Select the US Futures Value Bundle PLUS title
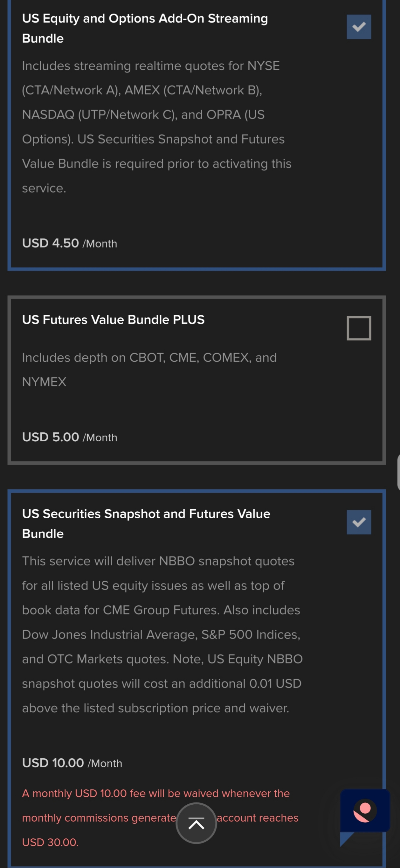Image resolution: width=400 pixels, height=868 pixels. click(x=113, y=319)
